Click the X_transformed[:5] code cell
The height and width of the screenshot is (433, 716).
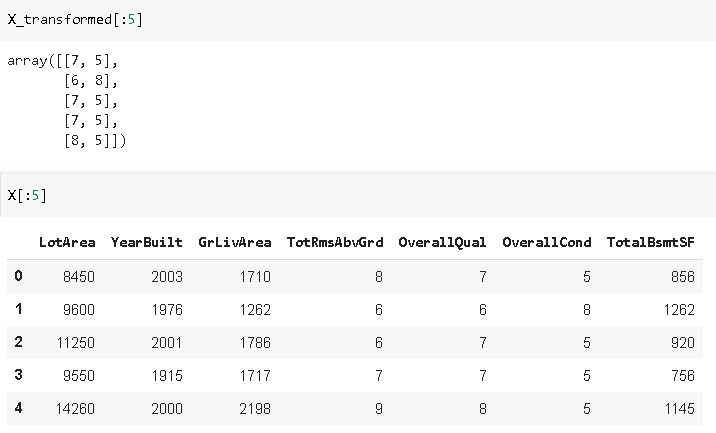[358, 20]
